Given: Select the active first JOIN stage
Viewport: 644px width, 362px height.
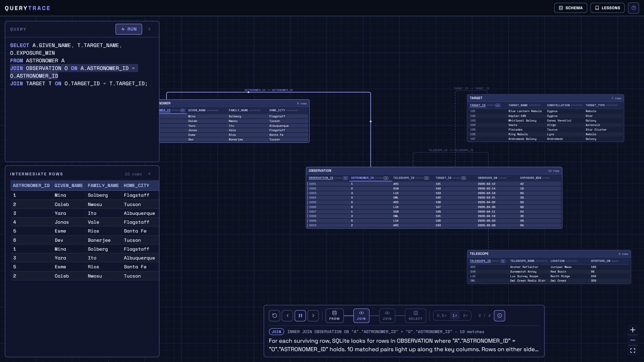Looking at the screenshot, I should pos(361,316).
